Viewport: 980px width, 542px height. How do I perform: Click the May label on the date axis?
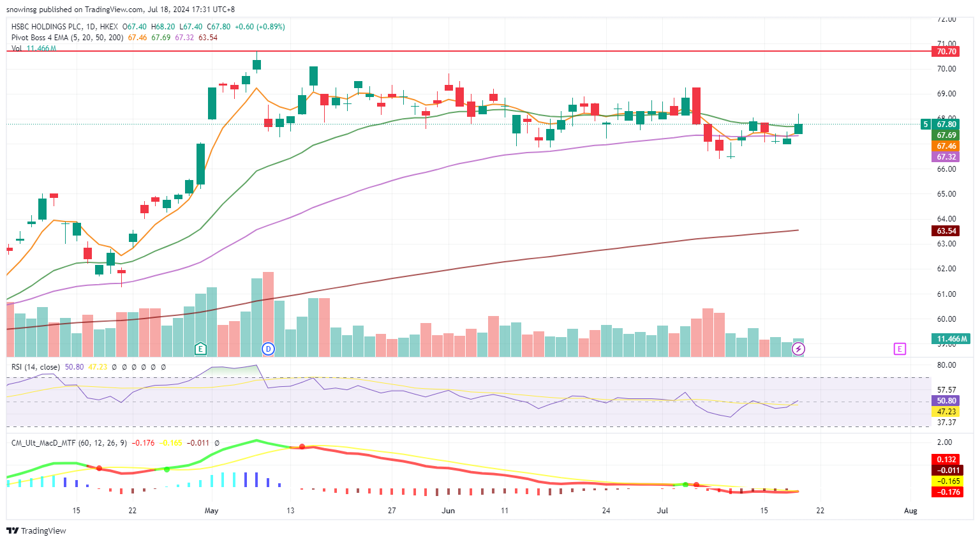[211, 511]
